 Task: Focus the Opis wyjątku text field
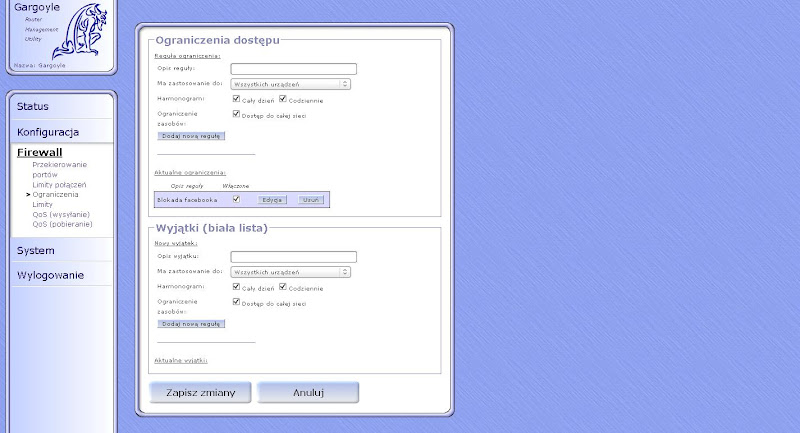(293, 257)
